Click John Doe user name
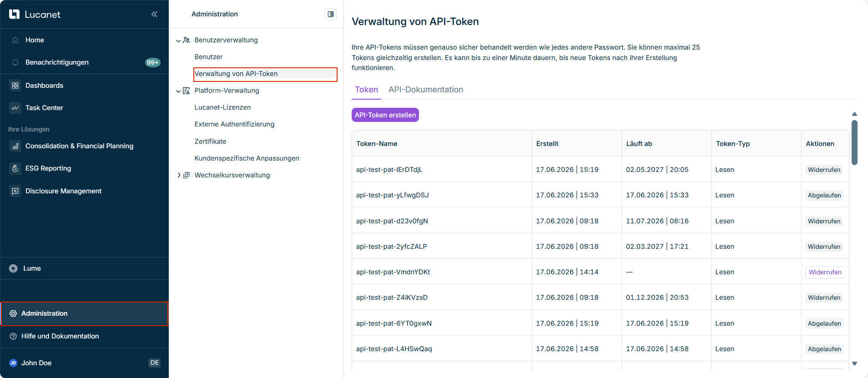Image resolution: width=868 pixels, height=378 pixels. click(x=36, y=363)
